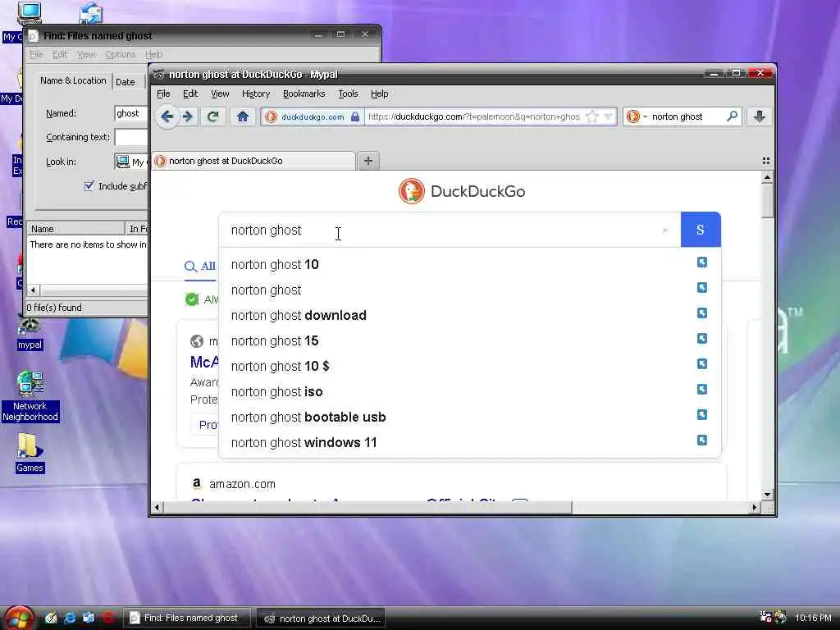The width and height of the screenshot is (840, 630).
Task: Open a new tab with the plus button
Action: (x=368, y=161)
